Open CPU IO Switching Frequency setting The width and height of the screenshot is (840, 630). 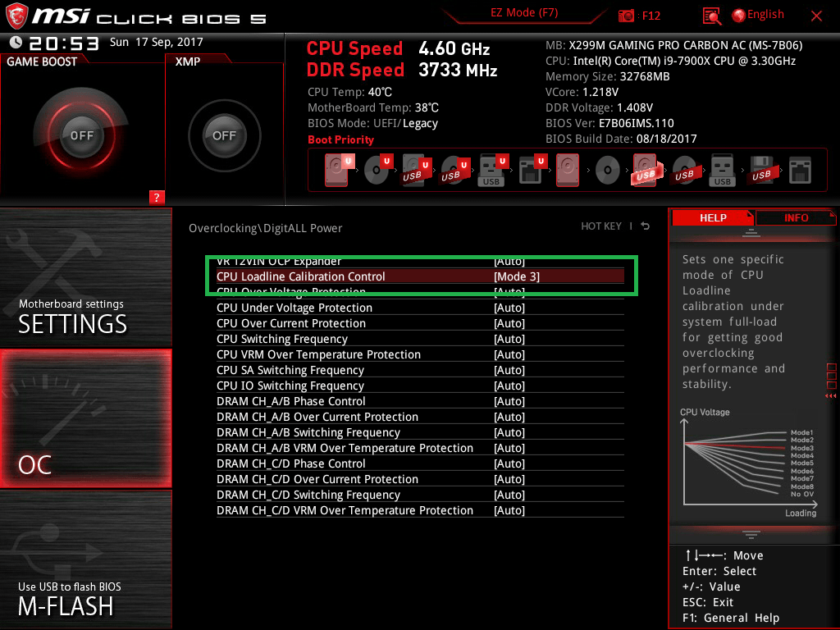[x=420, y=386]
